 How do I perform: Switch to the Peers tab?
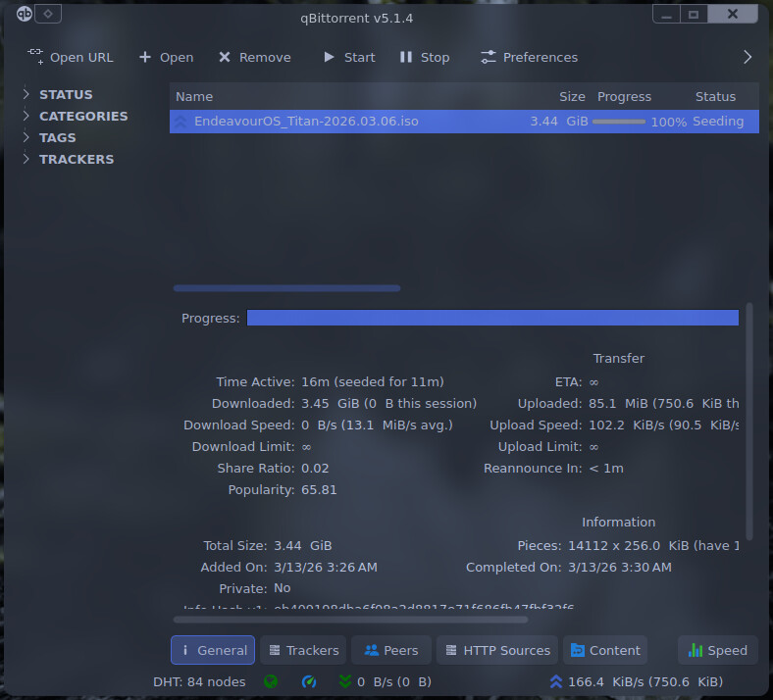(391, 650)
